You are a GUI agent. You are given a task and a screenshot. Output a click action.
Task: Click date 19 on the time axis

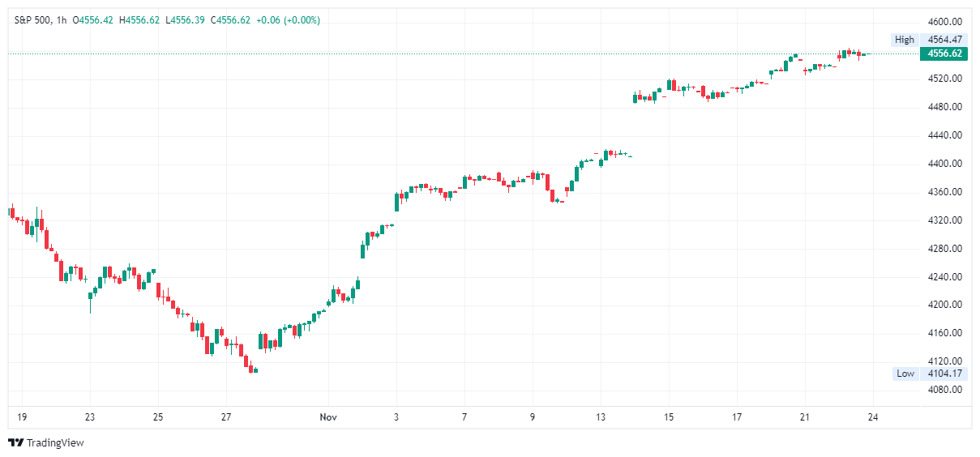click(22, 417)
